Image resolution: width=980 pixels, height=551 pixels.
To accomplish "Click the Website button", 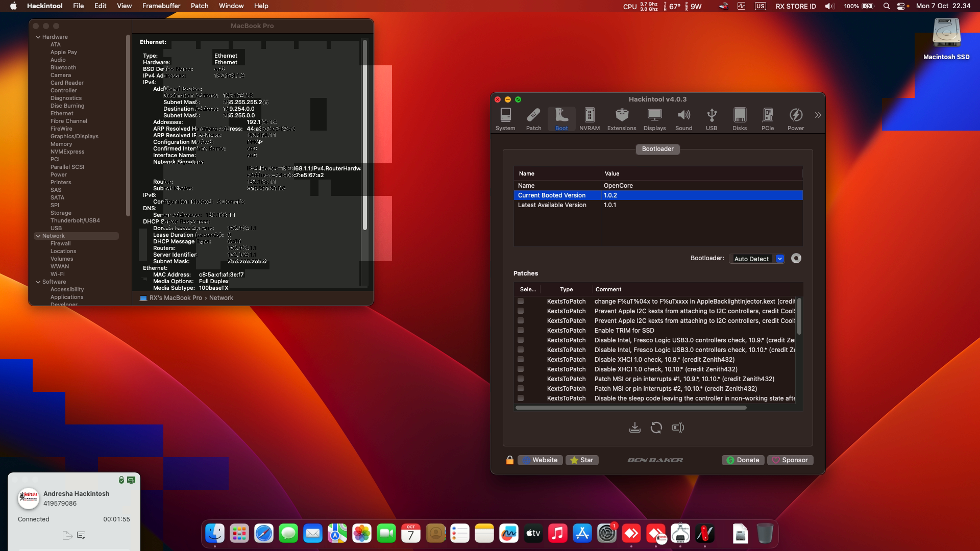I will (x=540, y=460).
